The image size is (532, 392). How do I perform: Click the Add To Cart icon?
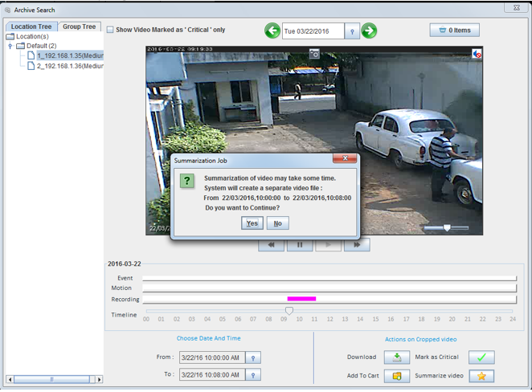tap(397, 376)
